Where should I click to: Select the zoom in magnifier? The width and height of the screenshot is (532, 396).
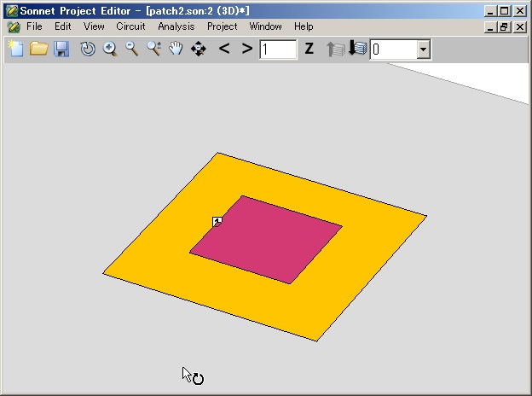(110, 49)
